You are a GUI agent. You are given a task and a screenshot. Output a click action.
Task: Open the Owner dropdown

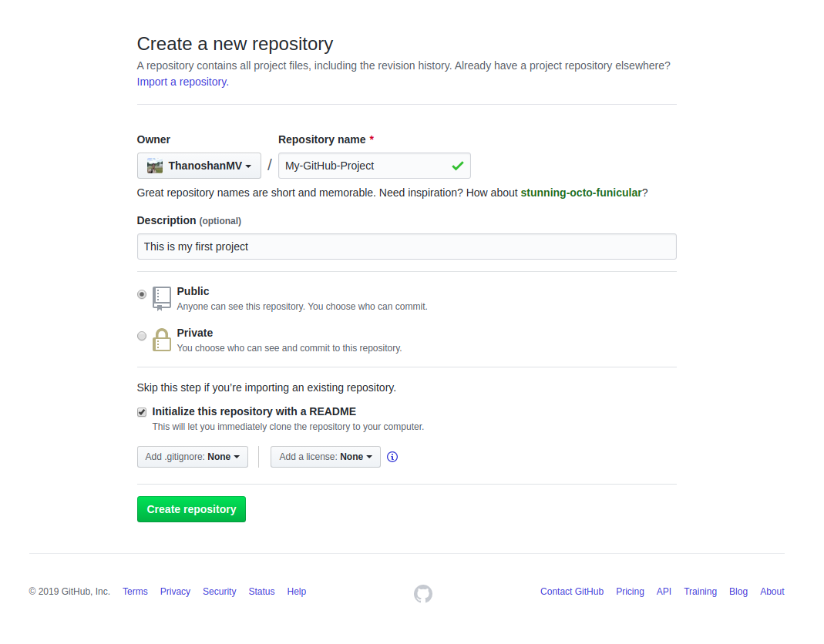pos(198,166)
